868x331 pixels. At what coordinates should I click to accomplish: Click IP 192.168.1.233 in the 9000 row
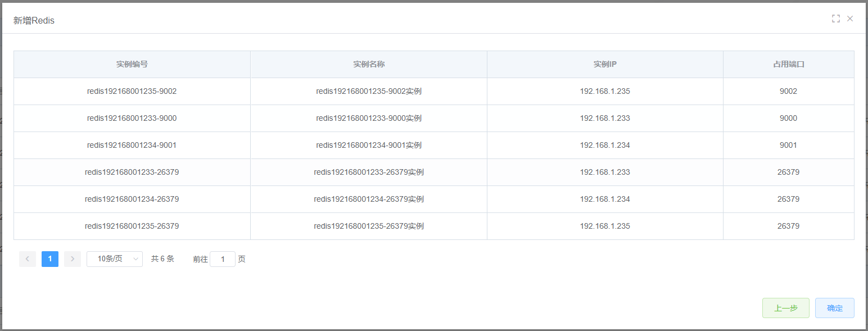605,118
